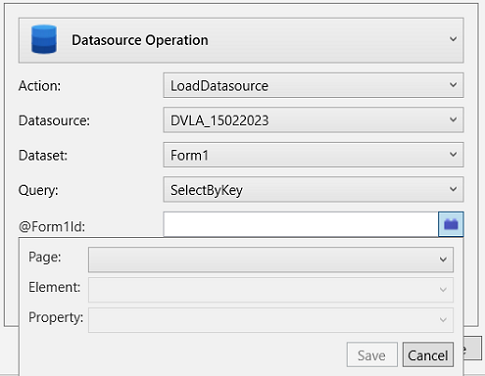485x376 pixels.
Task: Click the Action: label
Action: pos(40,86)
